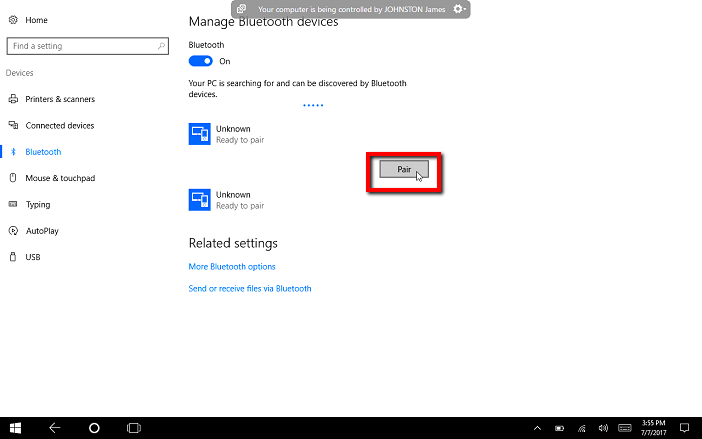
Task: Select Mouse & touchpad in sidebar
Action: click(x=59, y=178)
